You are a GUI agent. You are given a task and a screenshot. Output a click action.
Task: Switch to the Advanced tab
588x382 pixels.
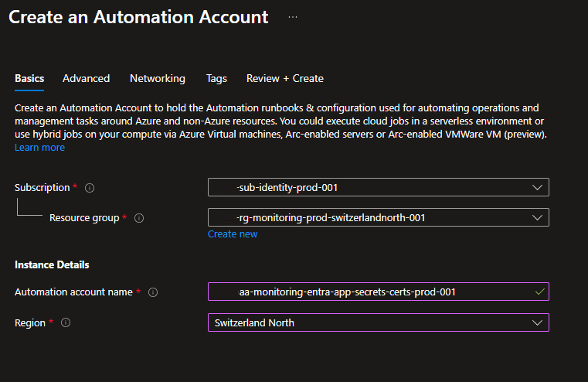[x=86, y=78]
